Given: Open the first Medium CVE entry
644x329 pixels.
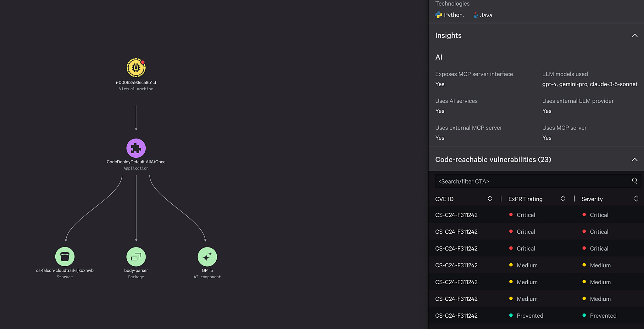Looking at the screenshot, I should click(456, 265).
